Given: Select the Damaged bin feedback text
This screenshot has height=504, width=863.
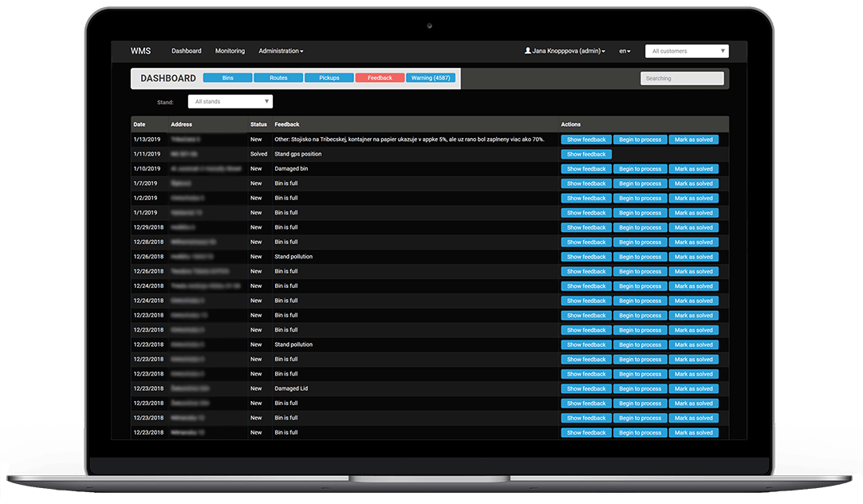Looking at the screenshot, I should click(291, 169).
